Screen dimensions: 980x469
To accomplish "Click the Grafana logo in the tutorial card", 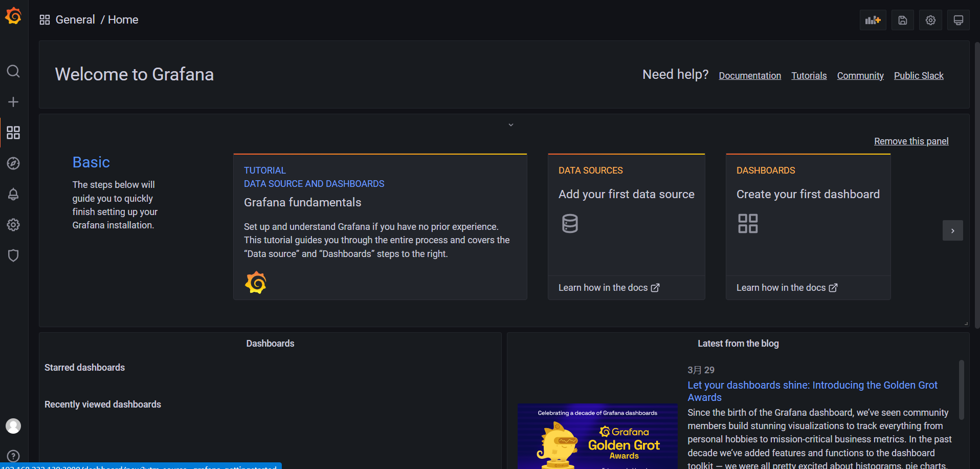I will [256, 283].
